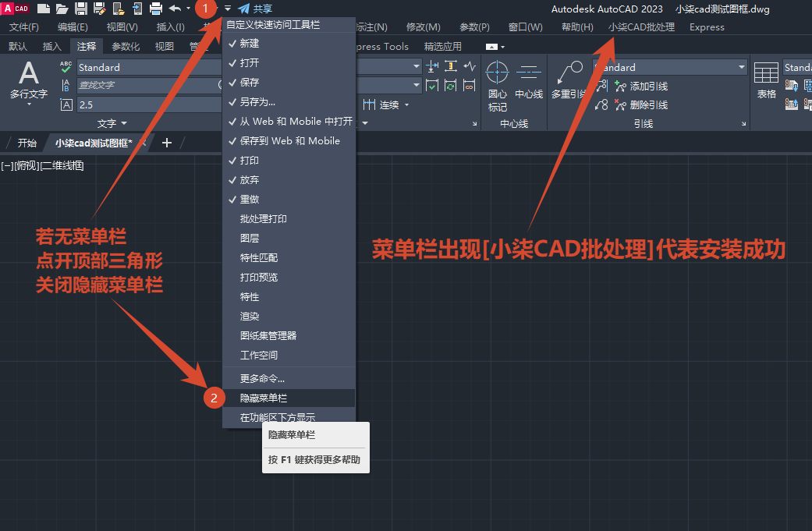812x531 pixels.
Task: Click the collect multileaders icon
Action: pos(601,105)
